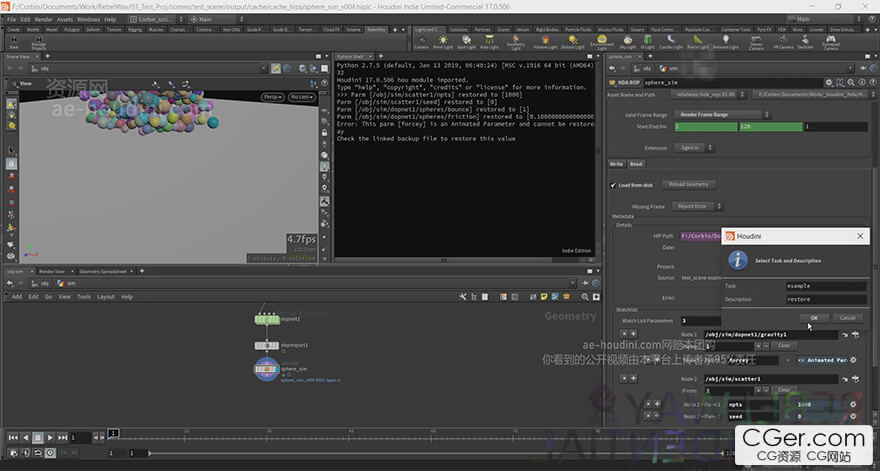Click the stop button on playbar
The height and width of the screenshot is (471, 880).
[38, 438]
